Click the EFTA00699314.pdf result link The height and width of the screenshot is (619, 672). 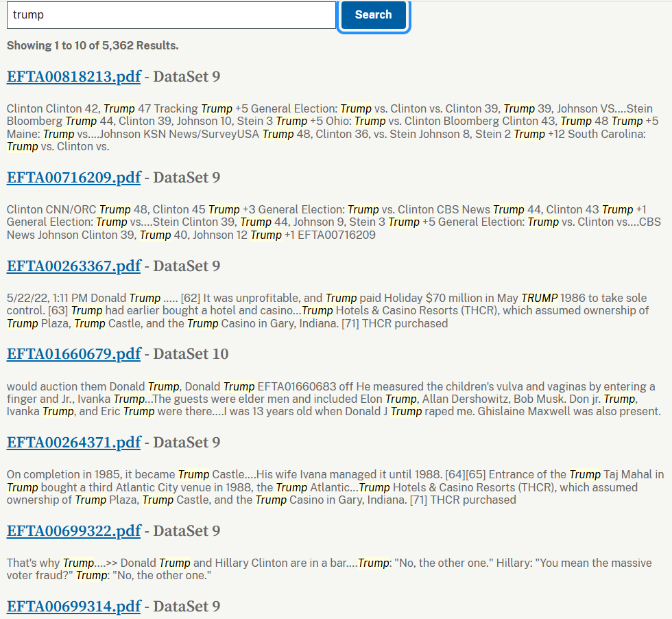[73, 606]
